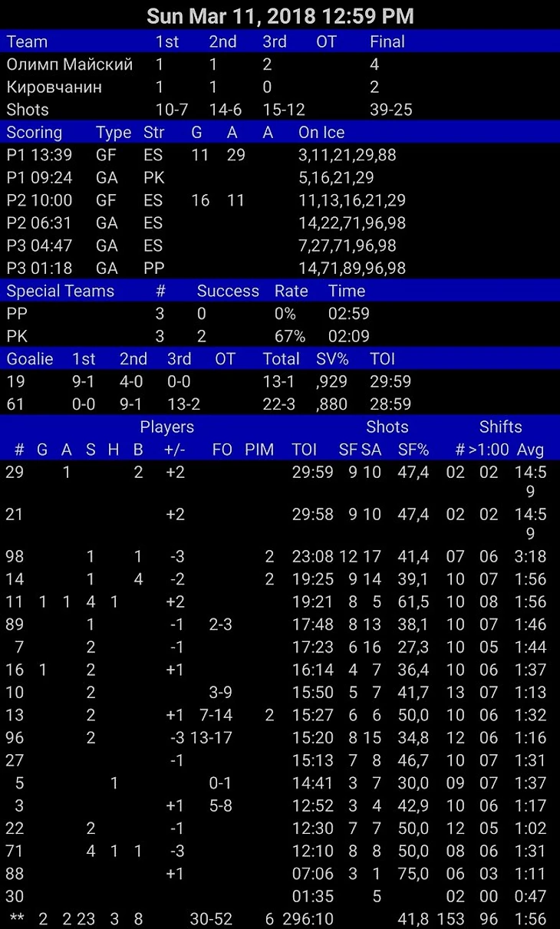Tap the Special Teams section header
This screenshot has height=929, width=560.
click(61, 291)
